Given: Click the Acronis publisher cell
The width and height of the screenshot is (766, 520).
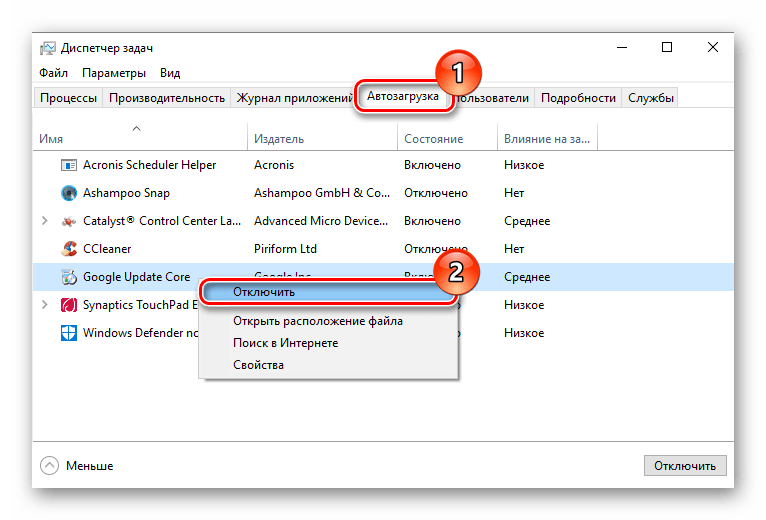Looking at the screenshot, I should point(274,165).
